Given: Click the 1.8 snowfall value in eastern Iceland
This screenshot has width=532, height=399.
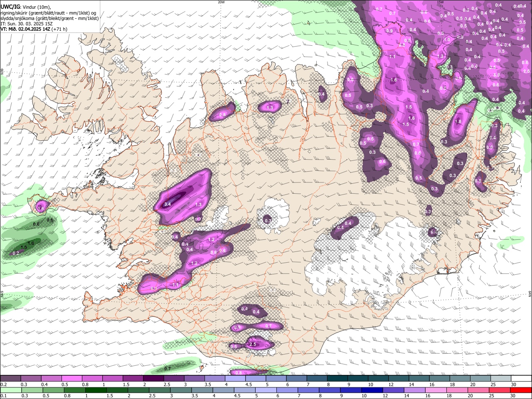Looking at the screenshot, I should (458, 122).
